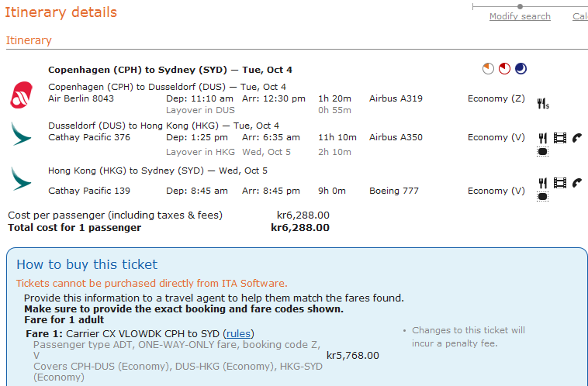Click the film entertainment icon for flight 139

pyautogui.click(x=559, y=183)
